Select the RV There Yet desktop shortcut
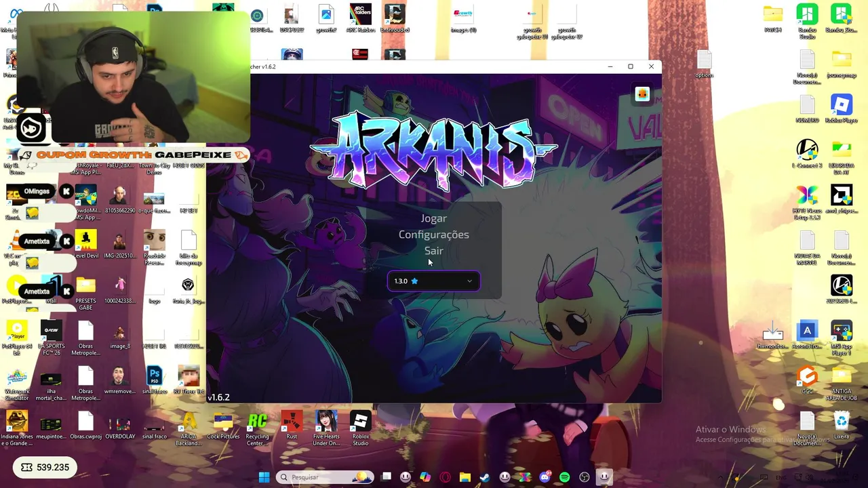 [x=189, y=380]
